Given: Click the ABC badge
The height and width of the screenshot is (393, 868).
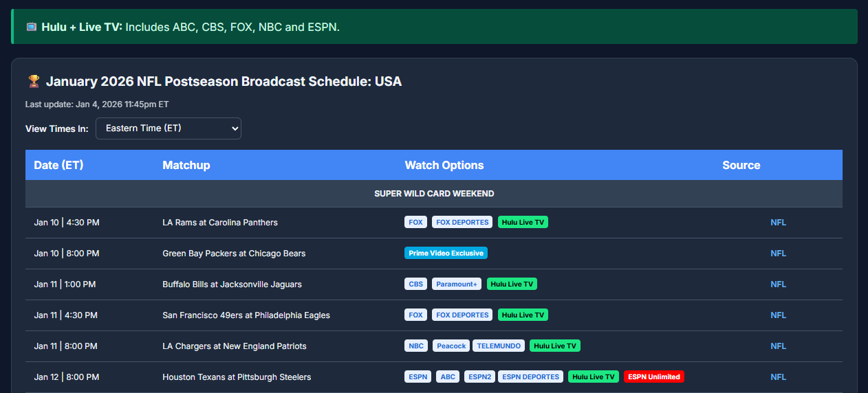Looking at the screenshot, I should (x=448, y=377).
